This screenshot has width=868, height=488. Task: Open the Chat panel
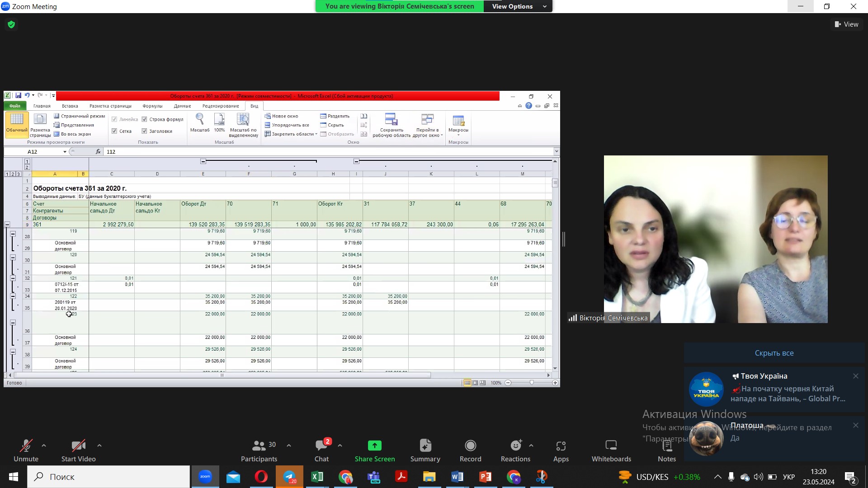pos(322,450)
